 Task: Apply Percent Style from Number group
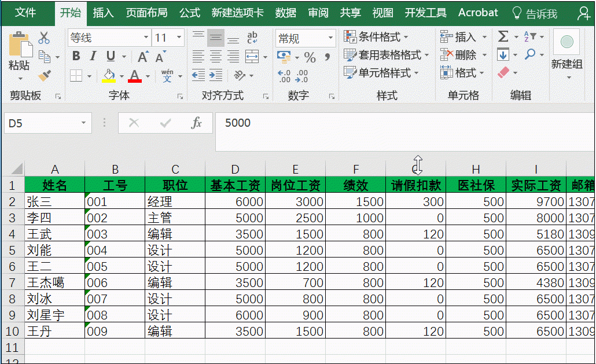pos(310,57)
